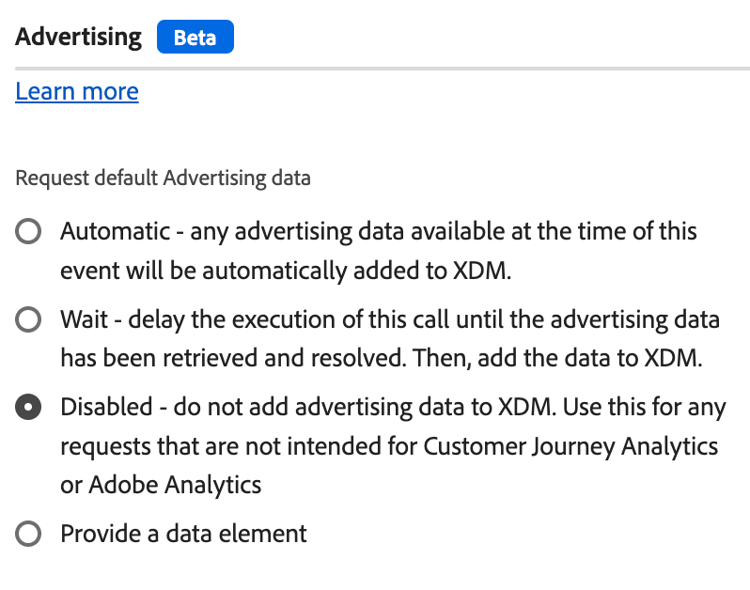The height and width of the screenshot is (590, 750).
Task: Click the blue Beta badge
Action: pyautogui.click(x=195, y=38)
